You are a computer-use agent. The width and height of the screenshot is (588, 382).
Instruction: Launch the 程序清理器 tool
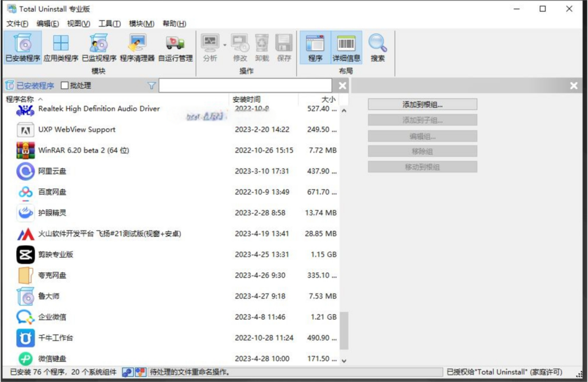[137, 48]
